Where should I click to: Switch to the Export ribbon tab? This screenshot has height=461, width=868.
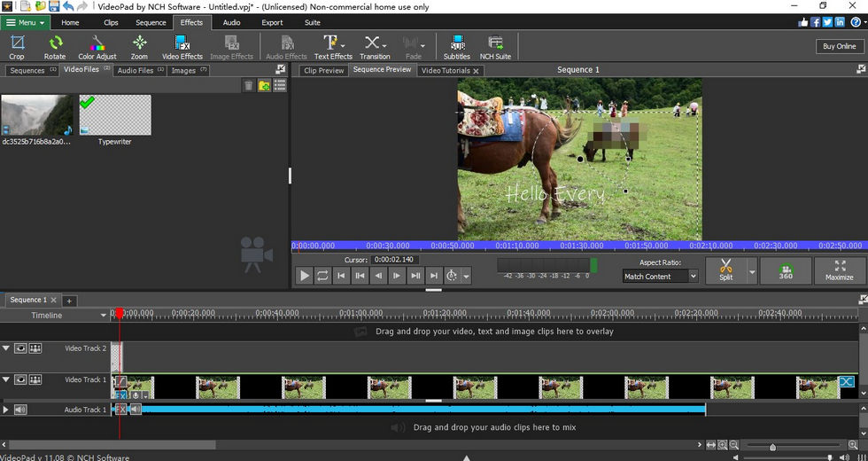(272, 23)
